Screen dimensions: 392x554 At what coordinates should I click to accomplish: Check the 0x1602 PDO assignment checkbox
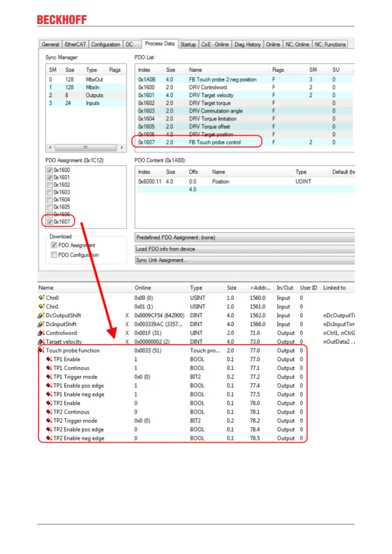50,185
